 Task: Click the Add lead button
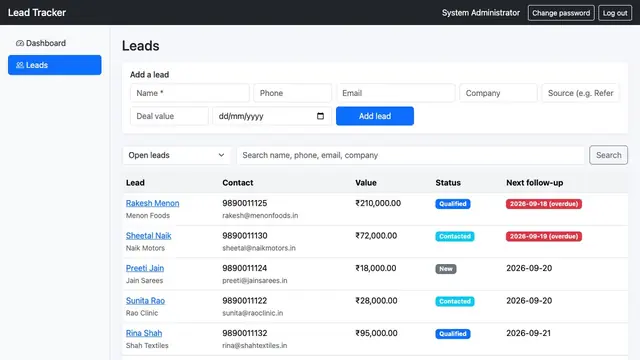375,116
